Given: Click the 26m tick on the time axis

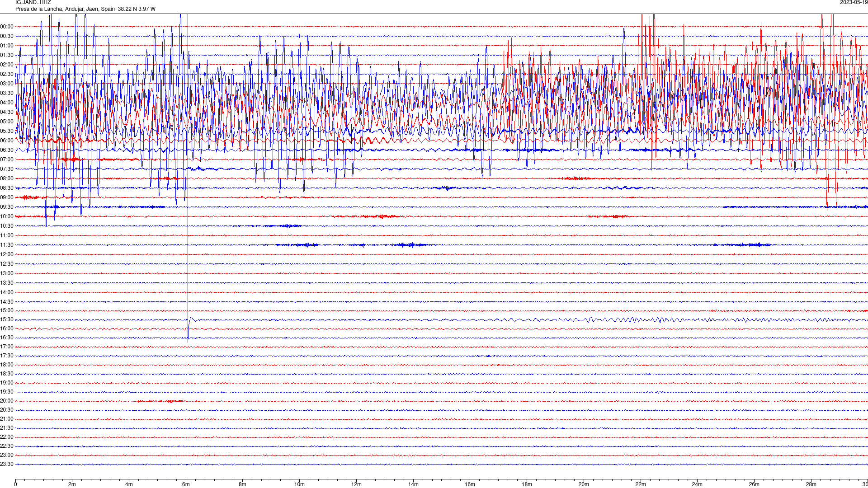Looking at the screenshot, I should 754,484.
